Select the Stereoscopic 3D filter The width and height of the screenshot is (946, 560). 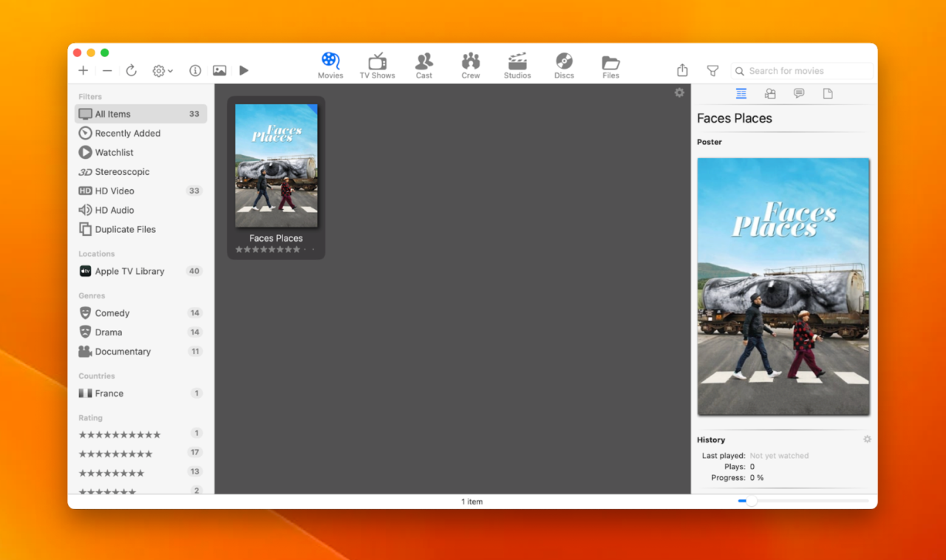coord(140,171)
